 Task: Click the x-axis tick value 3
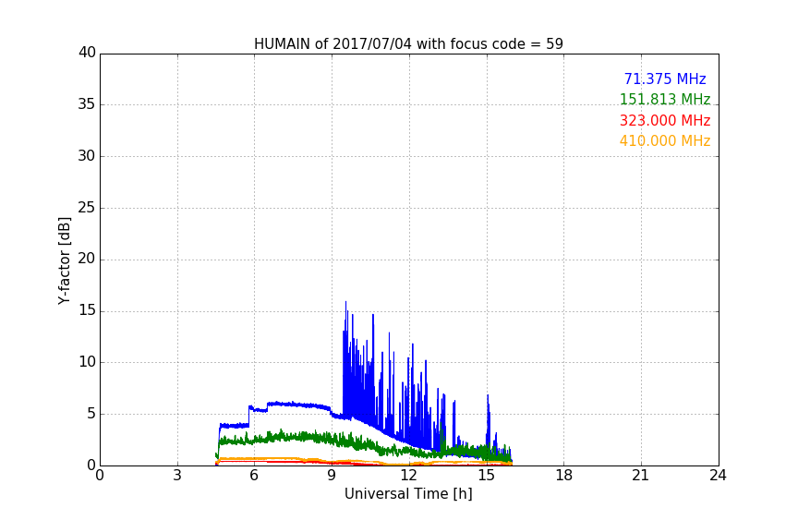coord(177,476)
